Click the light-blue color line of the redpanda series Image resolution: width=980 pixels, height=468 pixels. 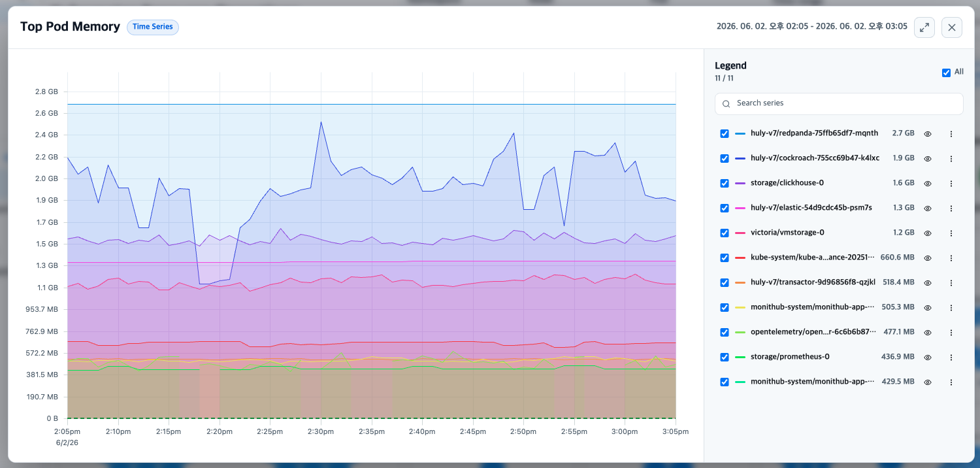coord(740,133)
